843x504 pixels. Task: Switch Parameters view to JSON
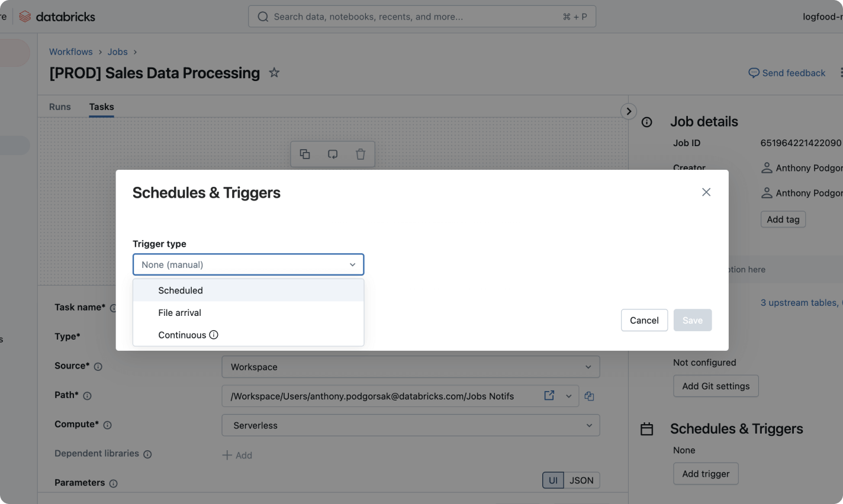click(581, 480)
